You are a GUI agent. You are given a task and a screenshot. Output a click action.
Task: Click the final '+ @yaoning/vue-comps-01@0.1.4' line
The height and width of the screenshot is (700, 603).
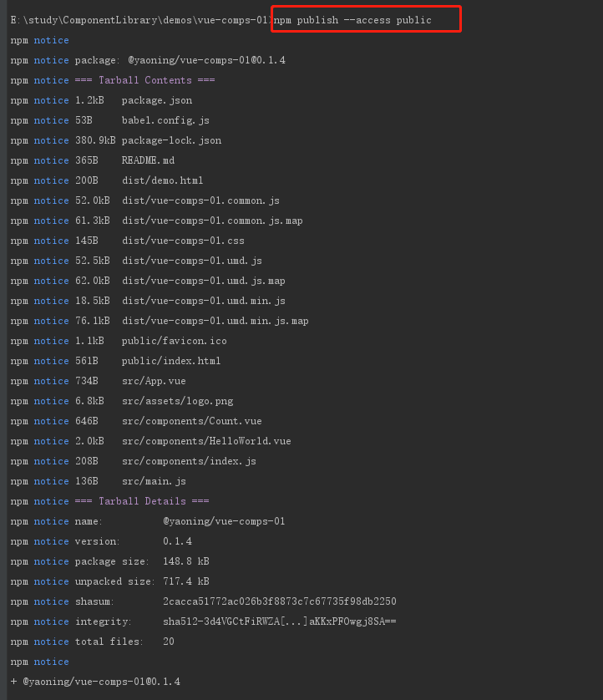pyautogui.click(x=95, y=682)
